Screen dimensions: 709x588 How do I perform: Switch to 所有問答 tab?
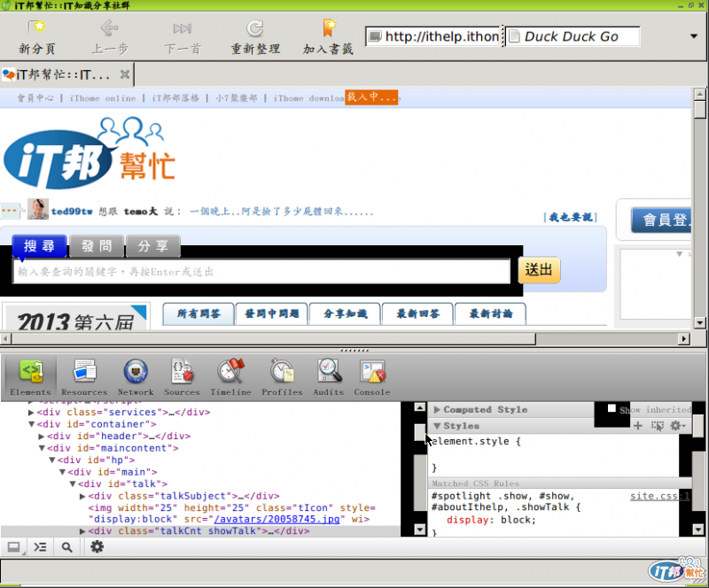click(199, 313)
